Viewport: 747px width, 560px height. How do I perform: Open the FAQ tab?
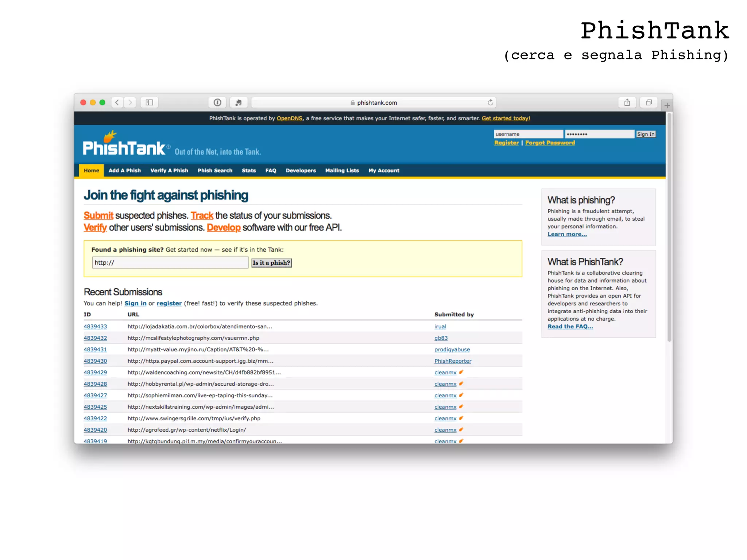pyautogui.click(x=271, y=170)
